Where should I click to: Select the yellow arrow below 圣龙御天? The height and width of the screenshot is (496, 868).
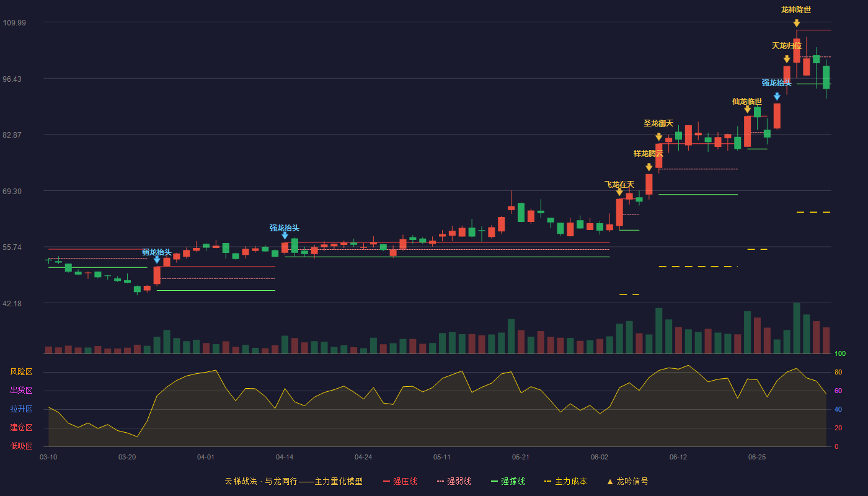658,137
